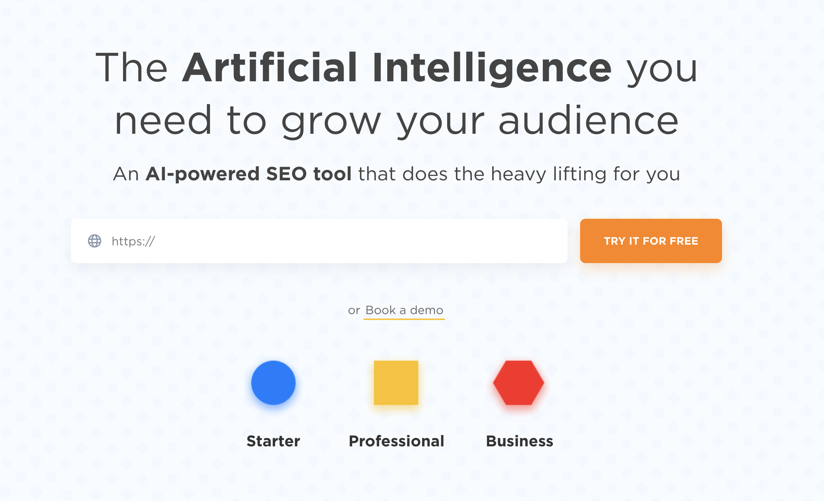Select the yellow square Professional icon

point(396,383)
